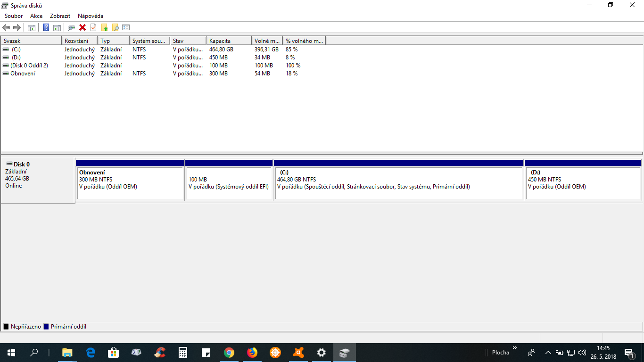
Task: Open Chrome from the taskbar
Action: pos(229,353)
